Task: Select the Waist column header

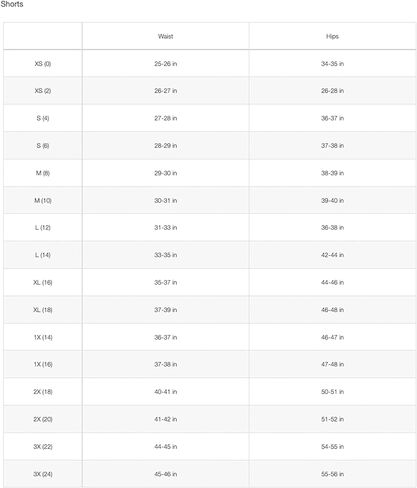Action: (165, 36)
